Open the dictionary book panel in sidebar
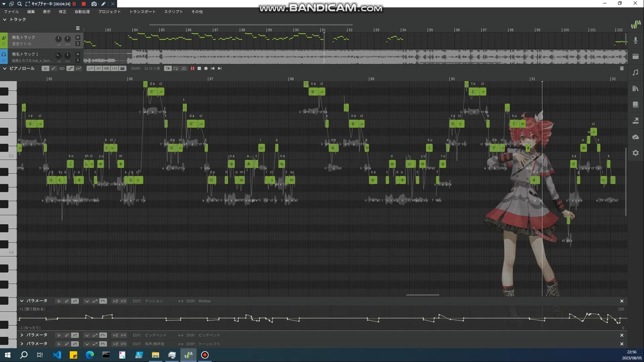The height and width of the screenshot is (362, 644). 635,105
